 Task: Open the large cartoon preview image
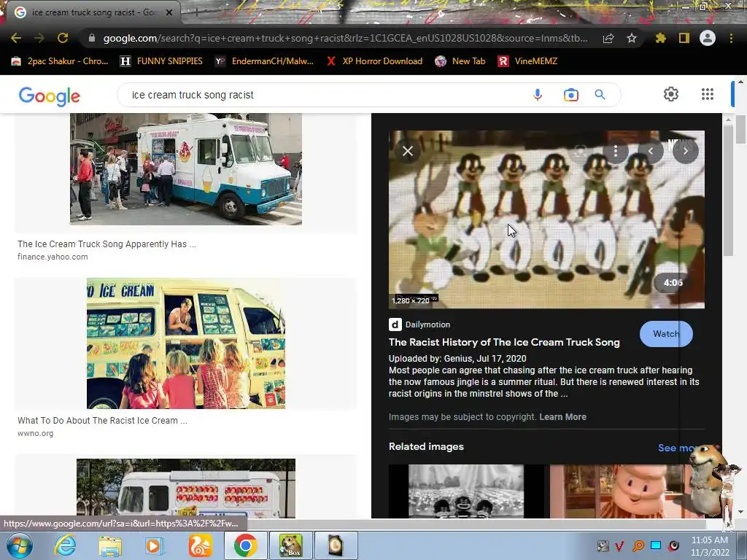pos(546,219)
